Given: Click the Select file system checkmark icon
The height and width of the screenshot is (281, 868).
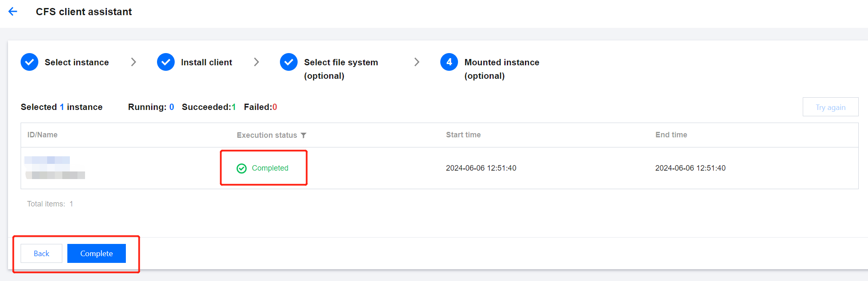Looking at the screenshot, I should [289, 62].
